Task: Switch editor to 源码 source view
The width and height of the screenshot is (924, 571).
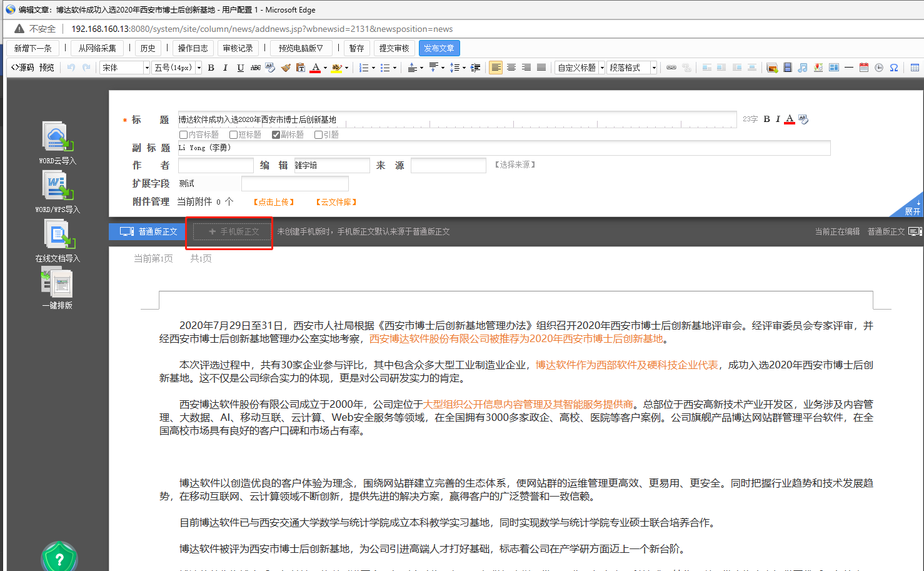Action: (23, 68)
